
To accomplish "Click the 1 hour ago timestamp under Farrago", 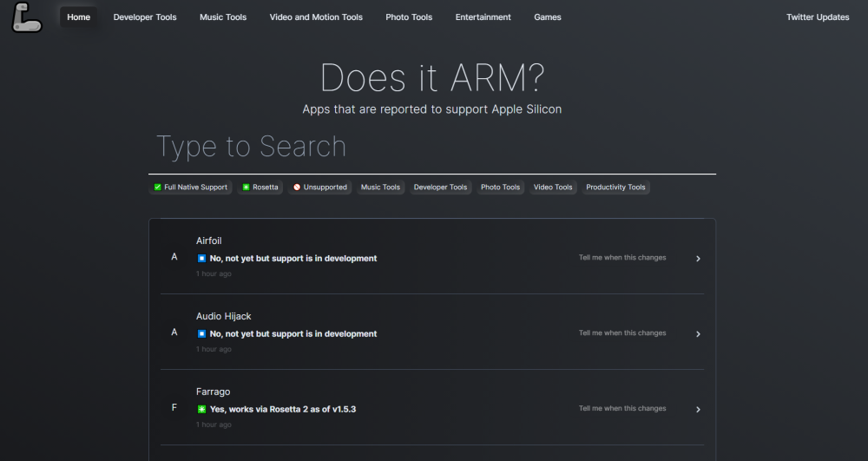I will tap(214, 425).
